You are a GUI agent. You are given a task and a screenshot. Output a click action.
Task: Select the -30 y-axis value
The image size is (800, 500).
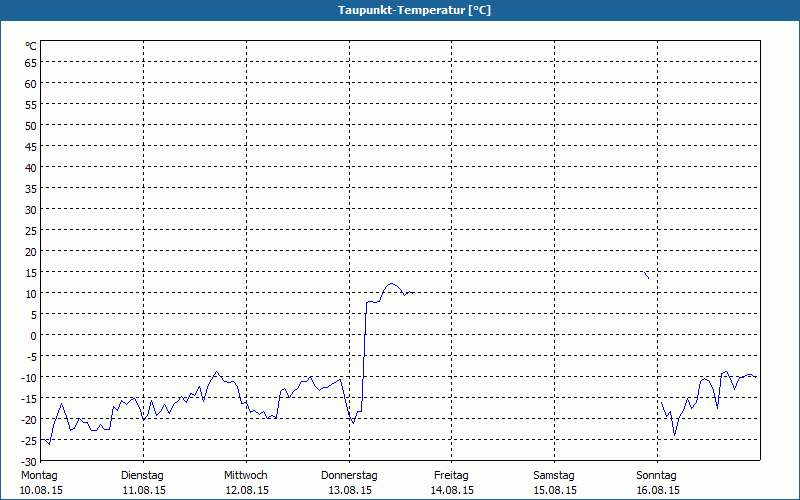(29, 462)
